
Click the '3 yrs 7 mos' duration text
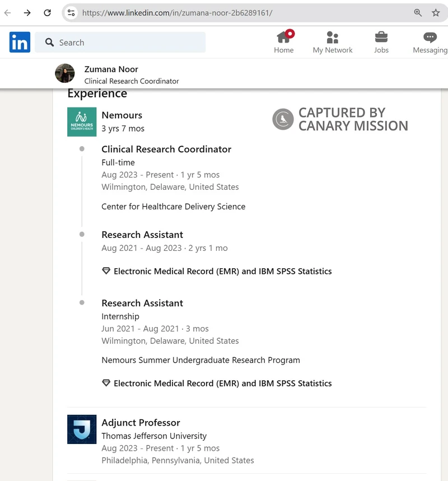[x=123, y=129]
